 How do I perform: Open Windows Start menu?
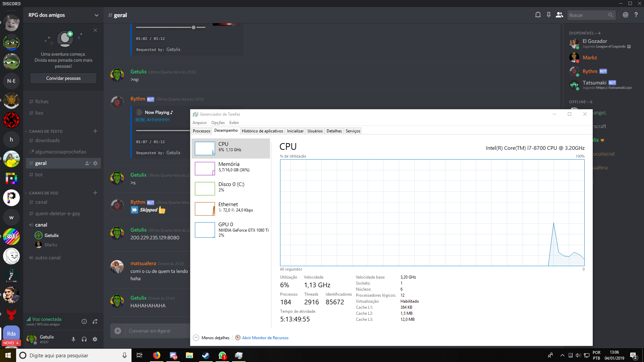(8, 355)
